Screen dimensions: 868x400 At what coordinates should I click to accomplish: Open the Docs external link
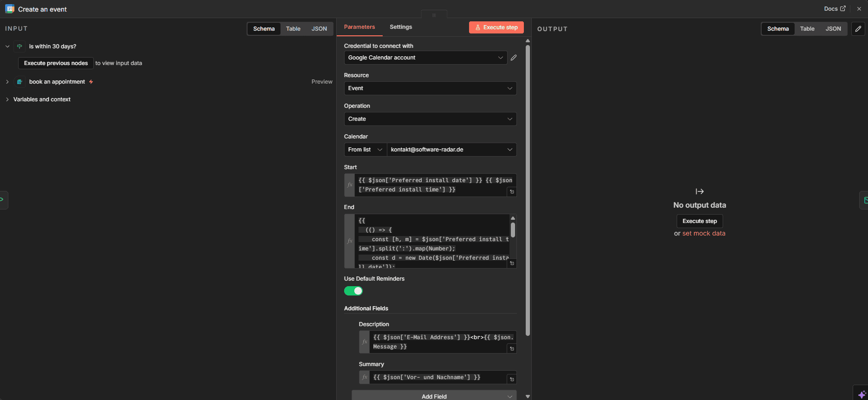pos(835,9)
